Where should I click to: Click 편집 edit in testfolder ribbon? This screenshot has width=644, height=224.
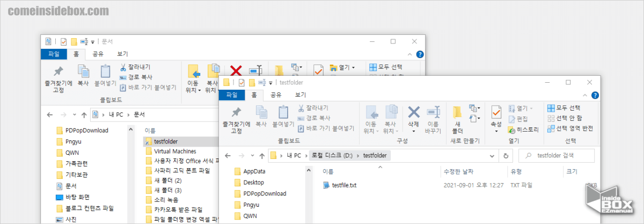(518, 119)
